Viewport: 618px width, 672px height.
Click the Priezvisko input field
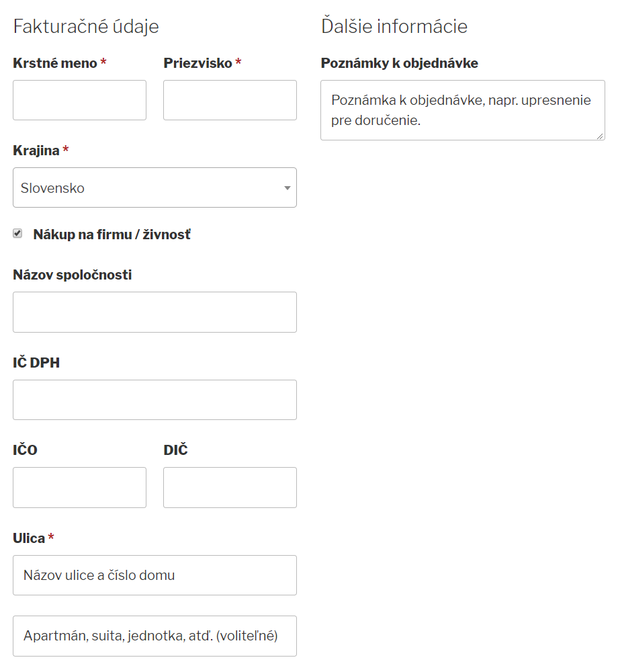[230, 100]
